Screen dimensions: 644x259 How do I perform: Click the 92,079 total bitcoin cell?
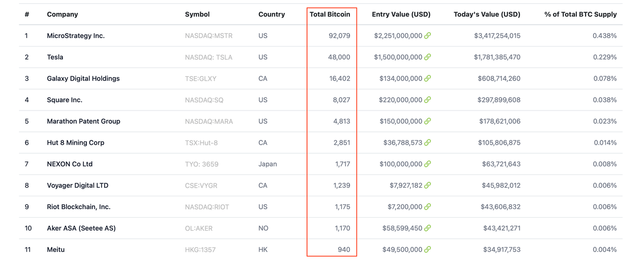coord(339,35)
